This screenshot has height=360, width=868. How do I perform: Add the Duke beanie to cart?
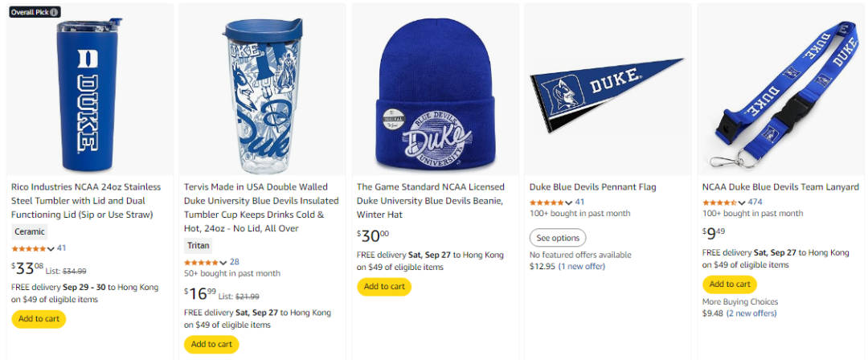tap(384, 287)
